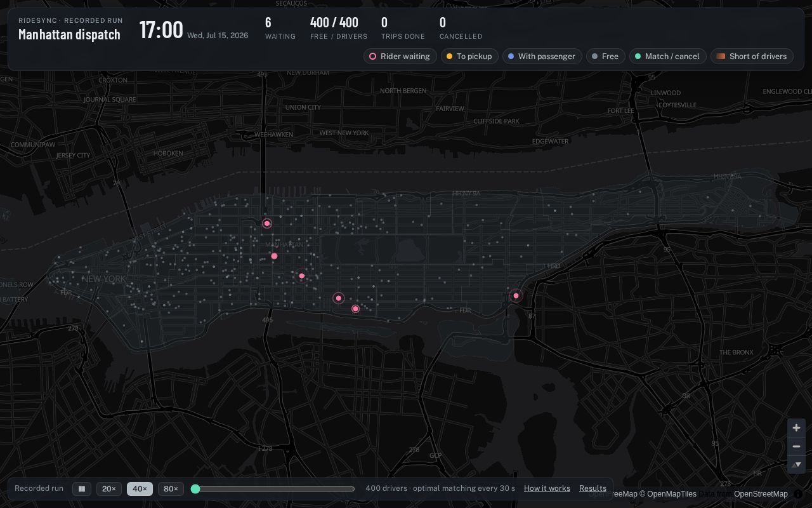
Task: Click the green timeline slider handle
Action: pos(195,489)
